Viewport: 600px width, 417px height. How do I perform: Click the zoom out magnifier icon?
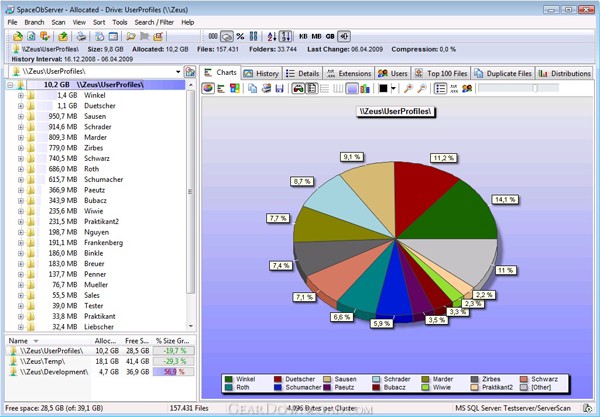[x=422, y=89]
